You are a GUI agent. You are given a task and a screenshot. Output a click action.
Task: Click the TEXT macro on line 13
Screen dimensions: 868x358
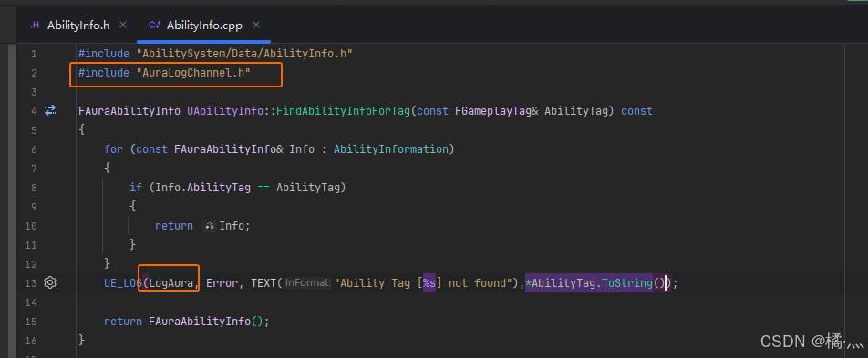tap(264, 283)
